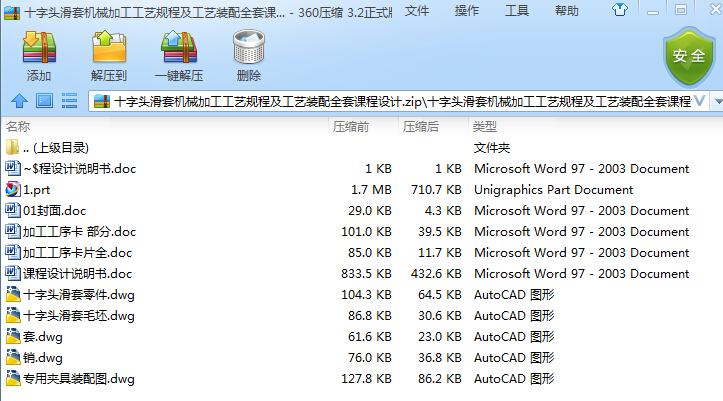Click the Word icon of 加工工序卡 部分.doc
This screenshot has height=401, width=723.
[13, 231]
